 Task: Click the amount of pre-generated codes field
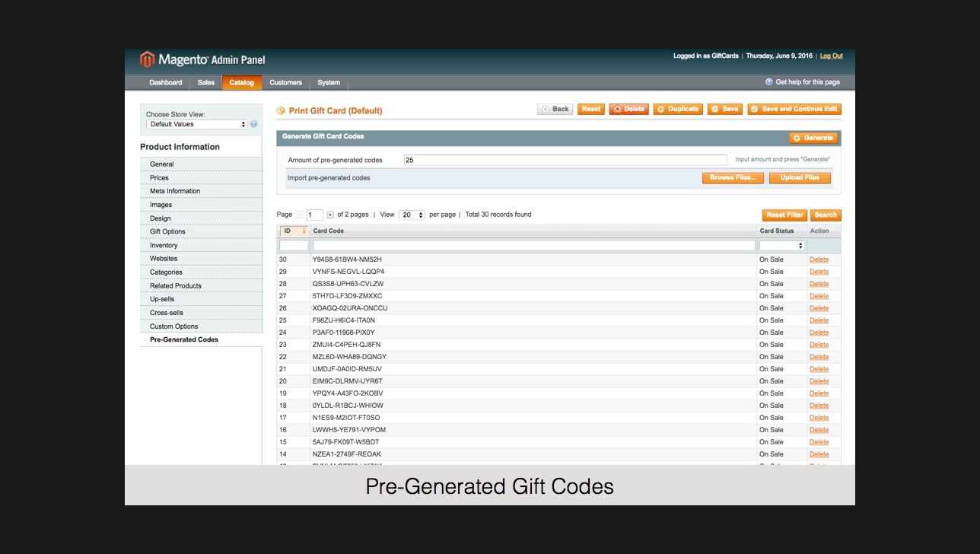[565, 160]
